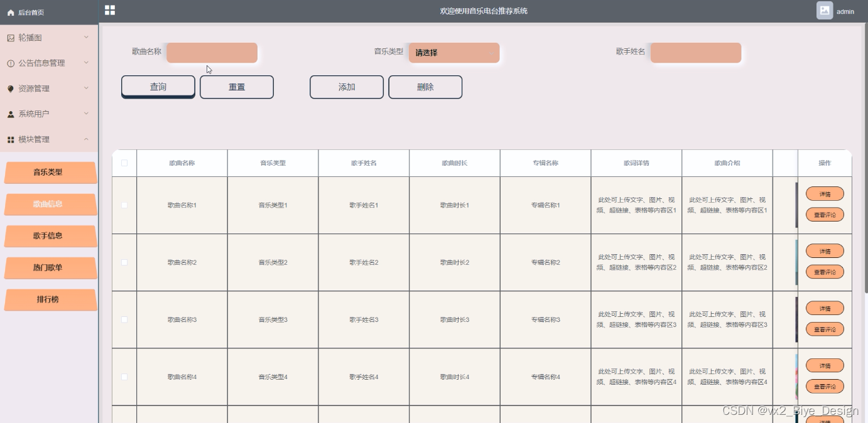The image size is (868, 423).
Task: Click the 删除 delete button
Action: [x=425, y=87]
